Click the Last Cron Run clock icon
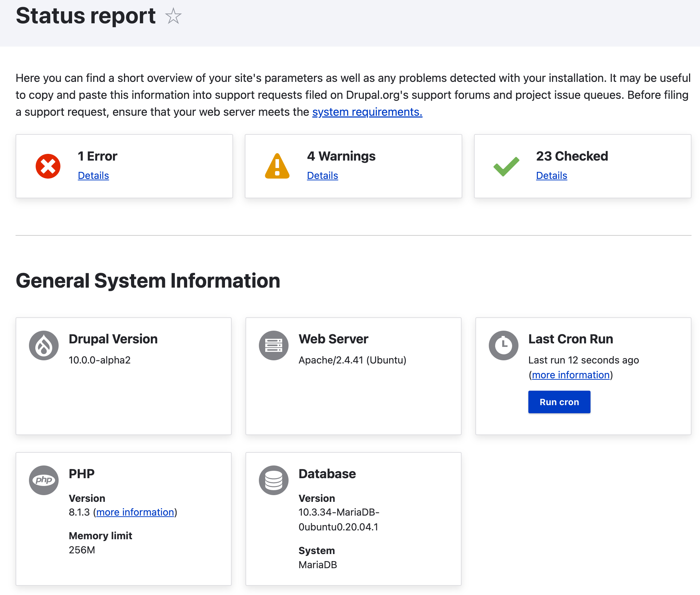 coord(504,345)
